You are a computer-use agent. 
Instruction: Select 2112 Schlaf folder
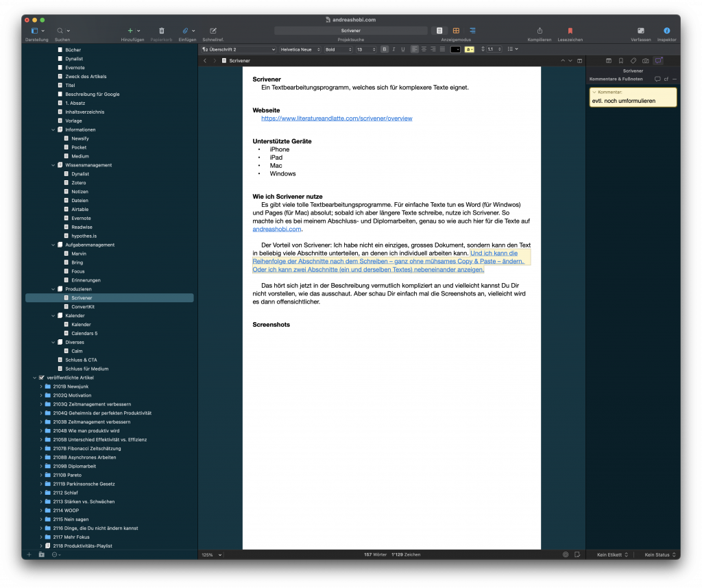coord(65,493)
